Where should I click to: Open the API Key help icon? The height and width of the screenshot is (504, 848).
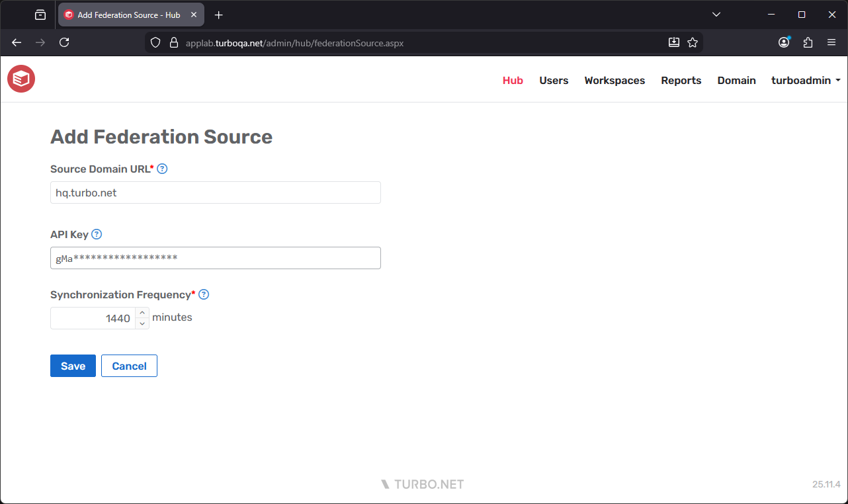click(97, 234)
